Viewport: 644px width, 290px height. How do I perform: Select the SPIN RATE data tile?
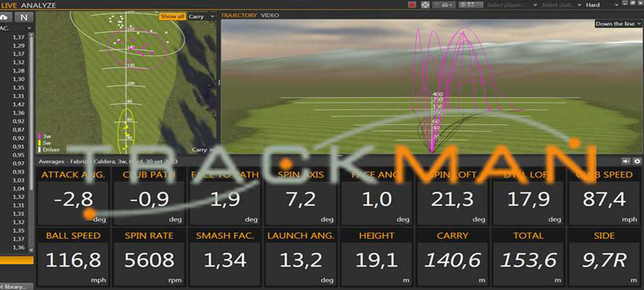pos(149,256)
